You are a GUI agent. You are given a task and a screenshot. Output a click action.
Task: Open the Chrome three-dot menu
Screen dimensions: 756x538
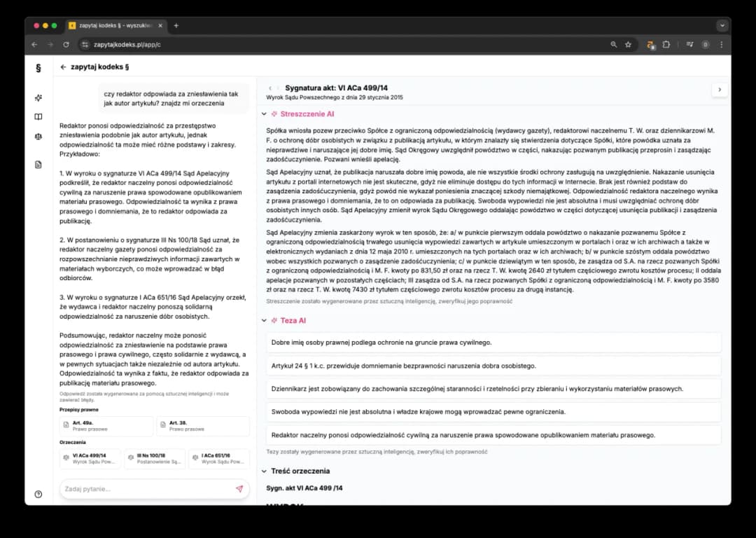click(721, 44)
